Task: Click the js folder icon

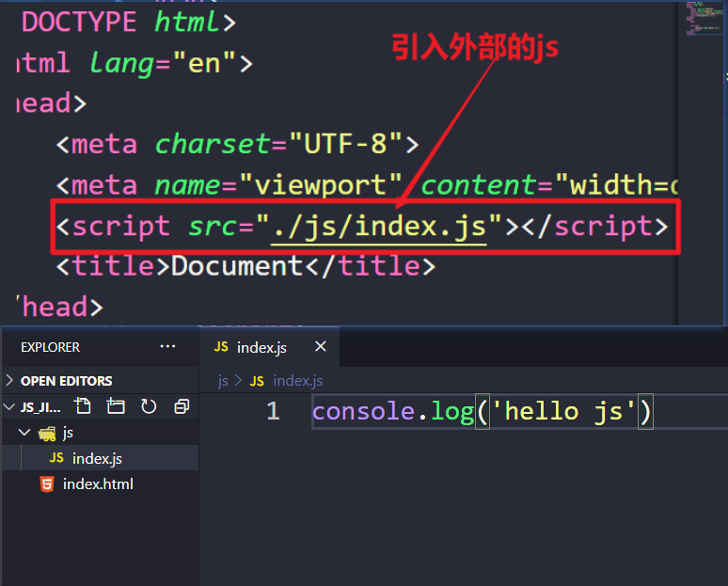Action: (x=47, y=434)
